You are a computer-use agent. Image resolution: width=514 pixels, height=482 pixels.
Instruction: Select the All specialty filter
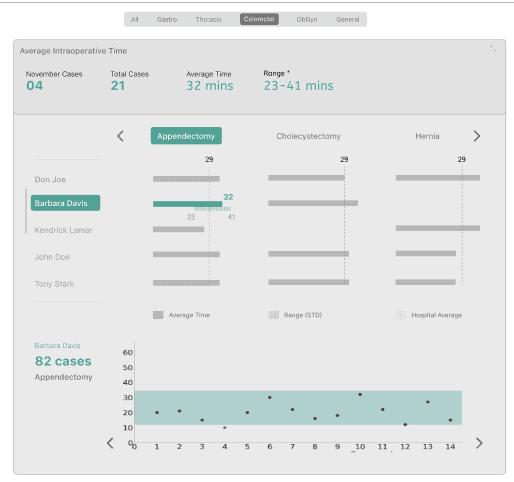tap(135, 19)
